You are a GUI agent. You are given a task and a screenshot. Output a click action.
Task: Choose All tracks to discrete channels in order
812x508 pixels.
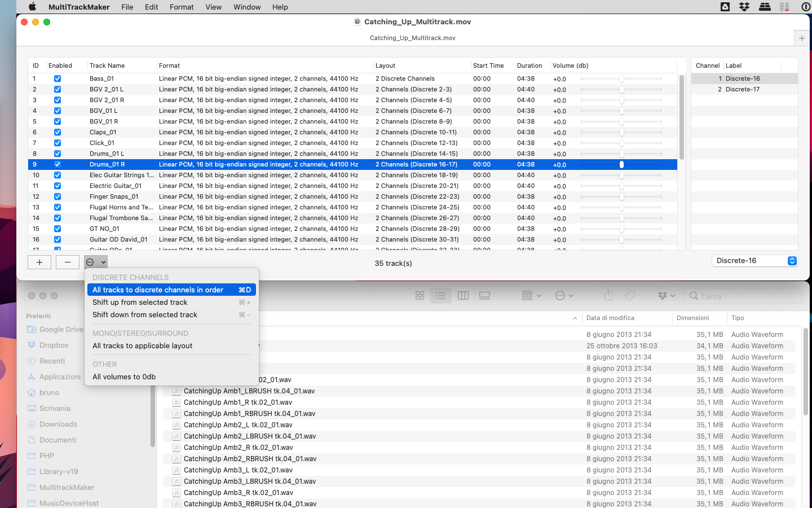171,290
